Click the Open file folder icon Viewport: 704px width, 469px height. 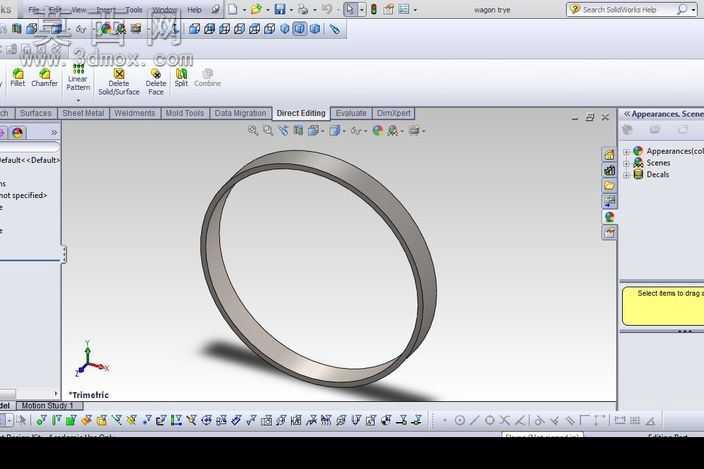[x=256, y=9]
